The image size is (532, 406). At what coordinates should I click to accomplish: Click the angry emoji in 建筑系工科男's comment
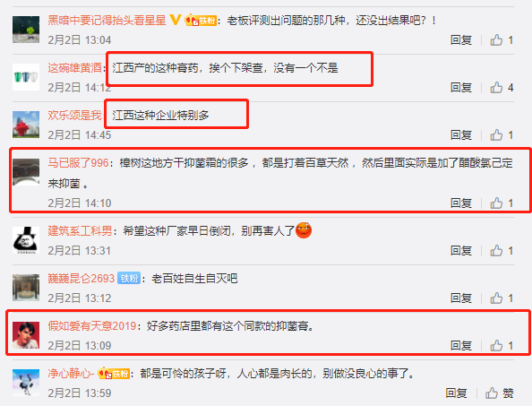pos(304,230)
